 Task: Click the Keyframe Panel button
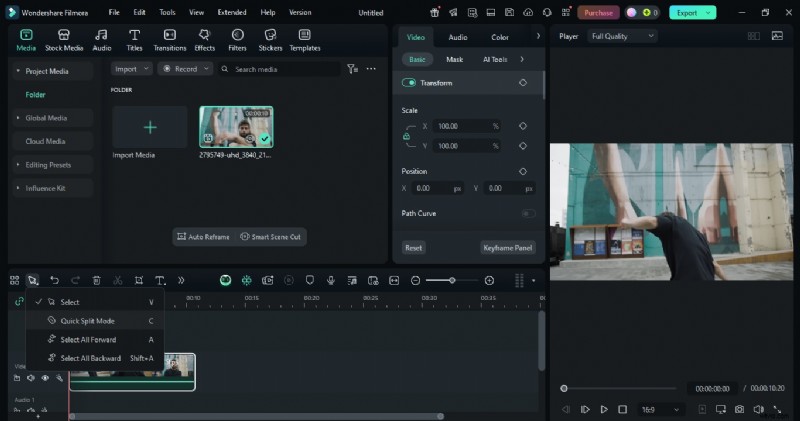(508, 247)
